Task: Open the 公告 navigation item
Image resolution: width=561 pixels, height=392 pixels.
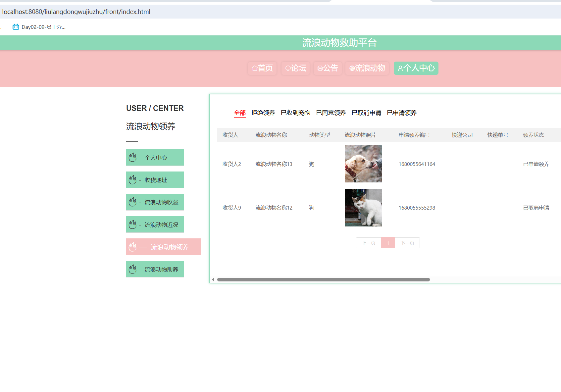Action: [328, 68]
